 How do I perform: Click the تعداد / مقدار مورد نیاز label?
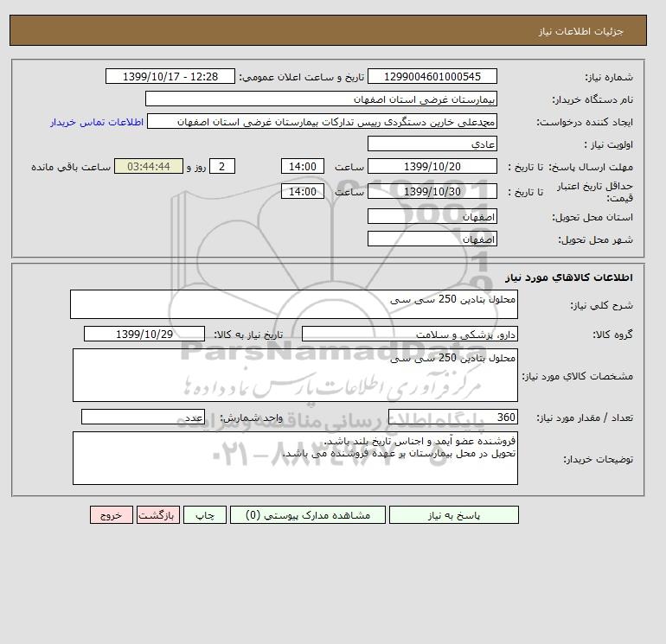tap(585, 418)
